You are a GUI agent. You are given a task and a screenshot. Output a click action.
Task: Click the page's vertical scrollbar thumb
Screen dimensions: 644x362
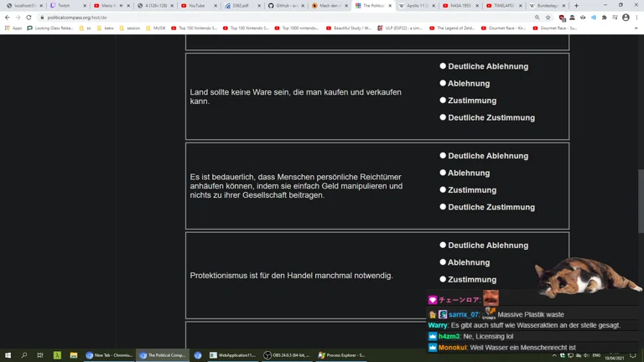641,201
